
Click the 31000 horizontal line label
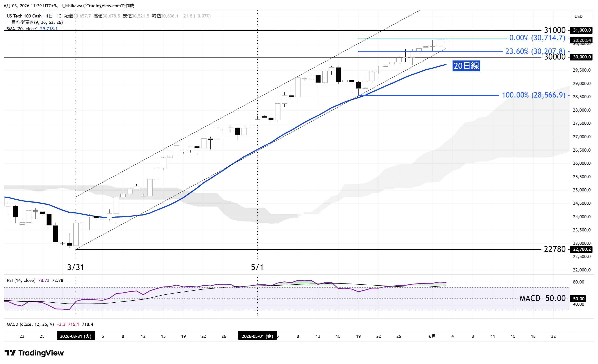coord(555,30)
